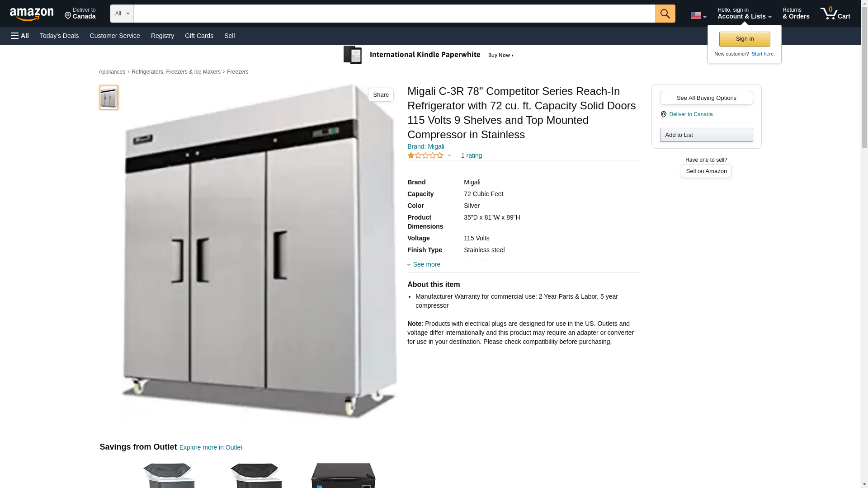This screenshot has width=868, height=488.
Task: Open the ratings breakdown chevron
Action: (x=449, y=155)
